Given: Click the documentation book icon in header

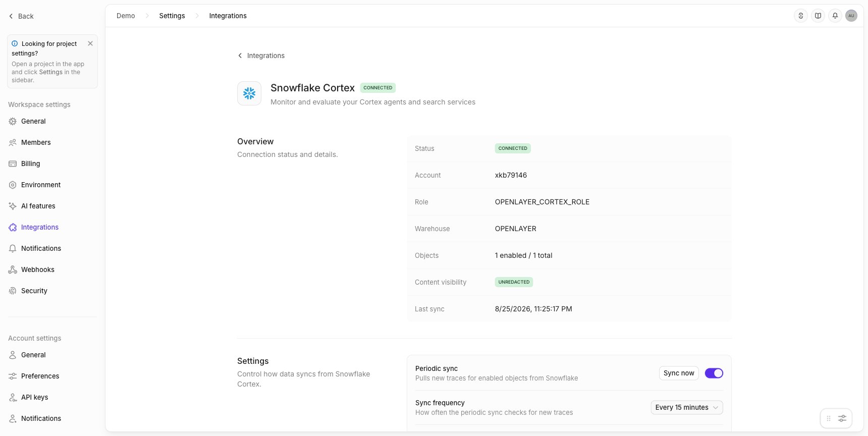Looking at the screenshot, I should coord(818,16).
